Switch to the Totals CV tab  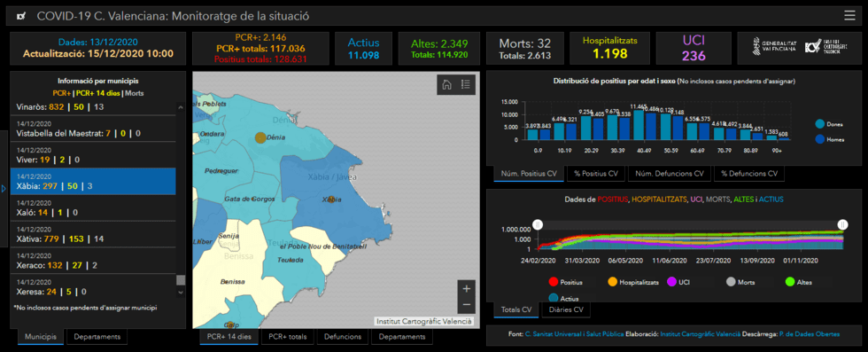(515, 309)
